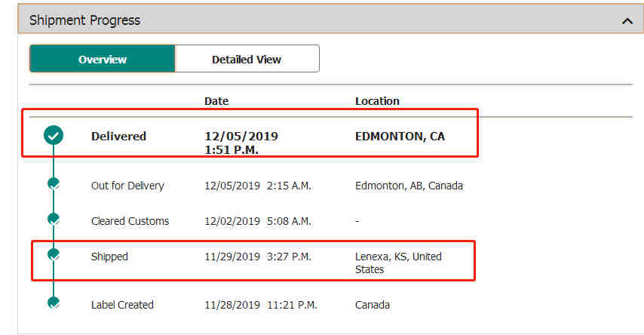Select the Shipped status text
Viewport: 644px width, 335px height.
pyautogui.click(x=109, y=257)
